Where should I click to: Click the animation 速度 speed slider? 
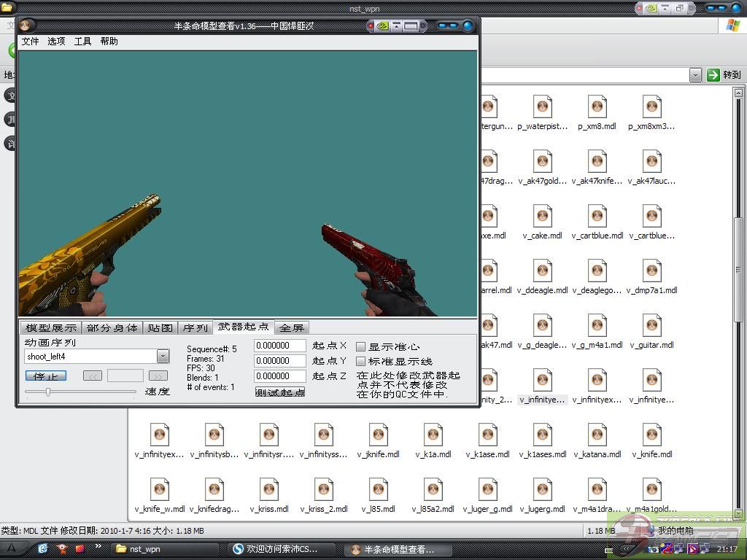[80, 392]
